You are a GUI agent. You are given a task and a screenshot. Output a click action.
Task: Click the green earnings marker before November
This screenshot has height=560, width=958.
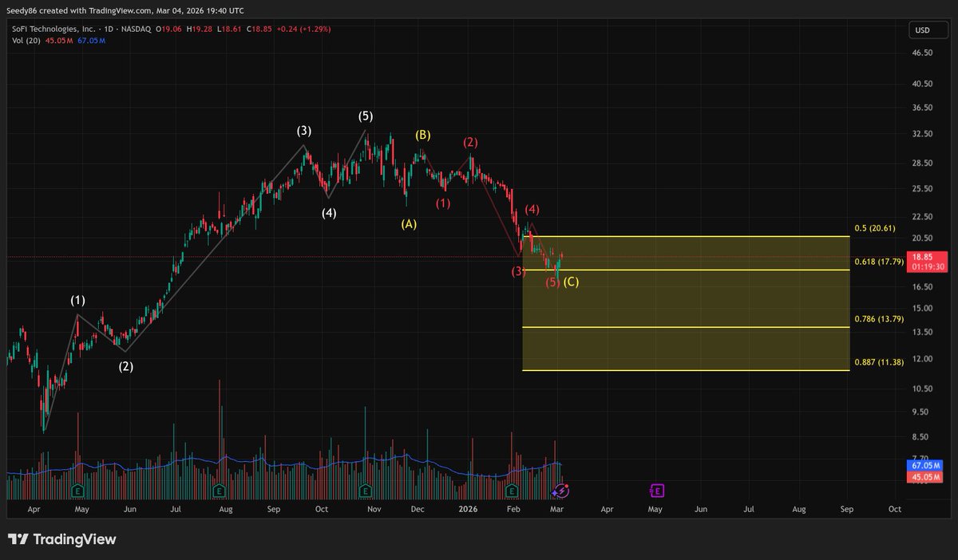tap(365, 489)
